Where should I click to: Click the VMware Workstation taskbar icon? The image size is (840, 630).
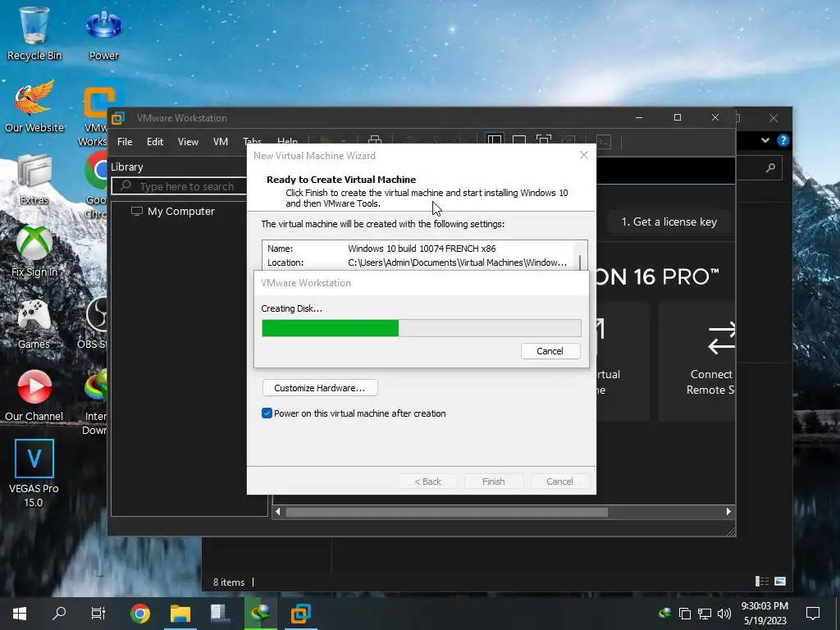tap(300, 614)
